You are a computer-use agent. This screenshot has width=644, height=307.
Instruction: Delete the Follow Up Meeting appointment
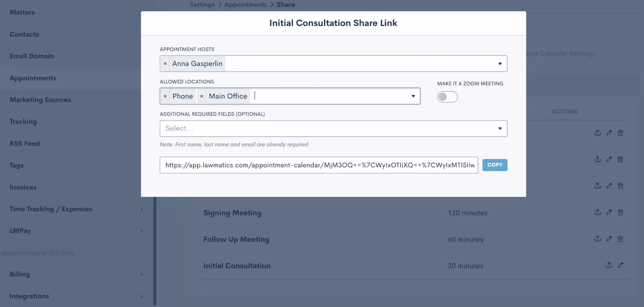(620, 239)
